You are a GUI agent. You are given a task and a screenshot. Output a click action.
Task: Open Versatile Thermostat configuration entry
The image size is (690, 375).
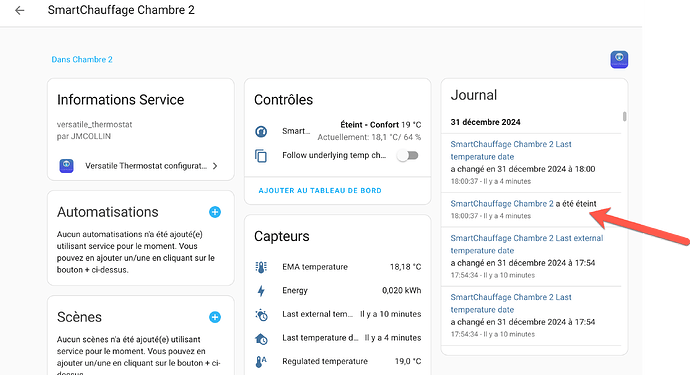click(x=141, y=166)
